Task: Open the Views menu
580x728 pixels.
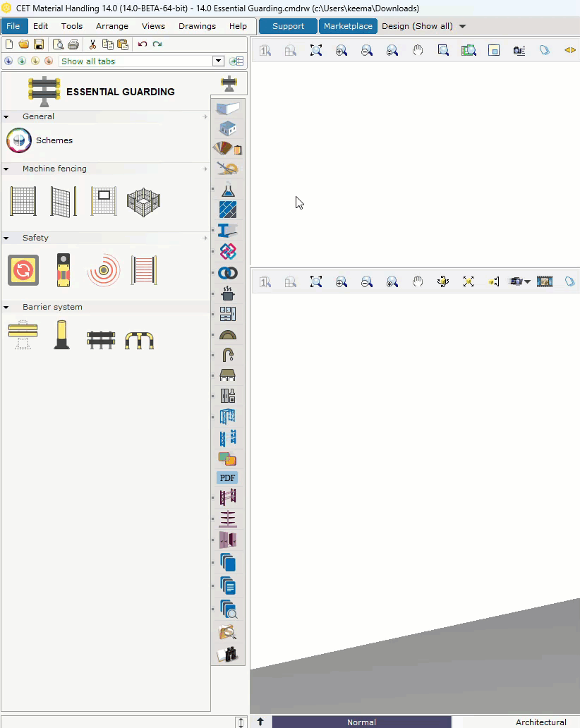Action: point(153,26)
